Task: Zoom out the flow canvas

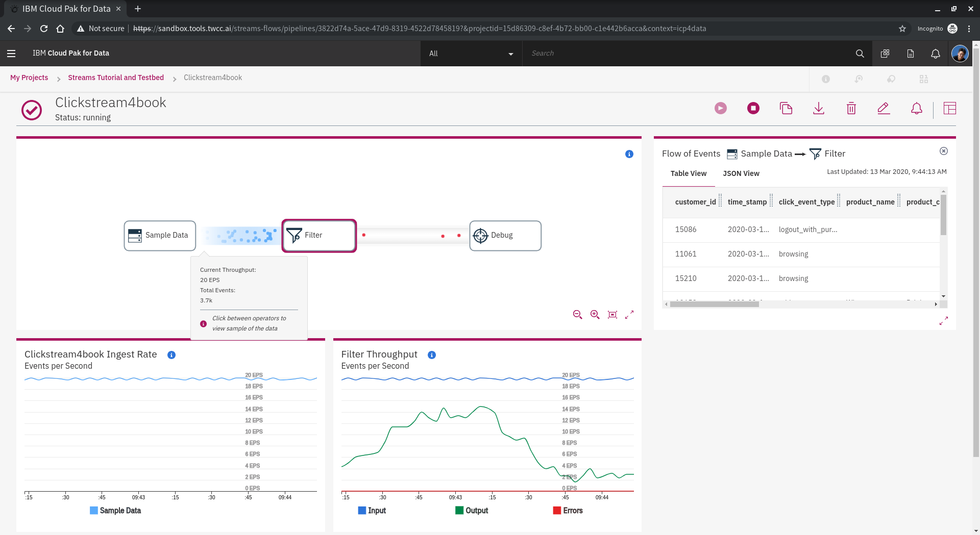Action: (x=577, y=315)
